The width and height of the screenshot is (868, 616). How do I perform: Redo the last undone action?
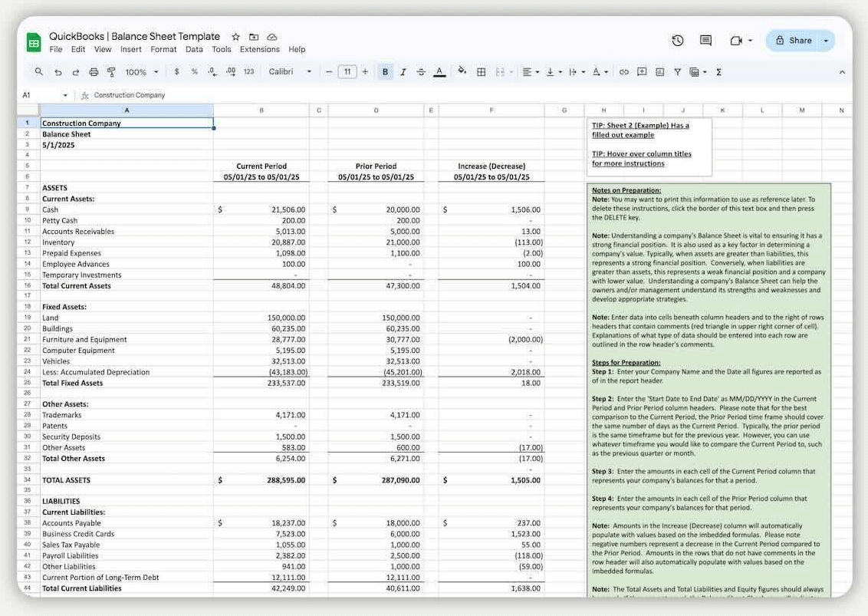(x=76, y=72)
